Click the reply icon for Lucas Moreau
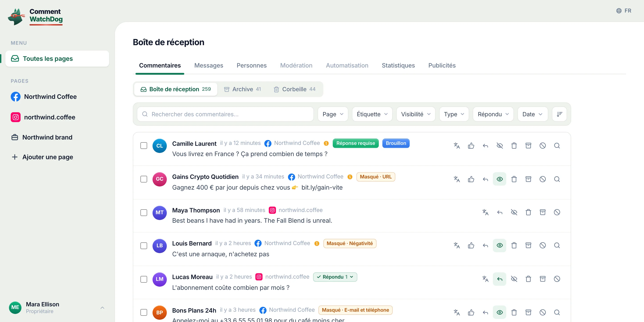 pos(500,279)
